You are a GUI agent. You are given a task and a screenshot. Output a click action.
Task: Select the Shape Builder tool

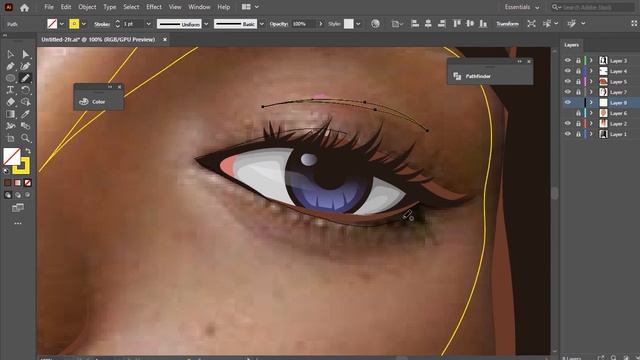point(26,102)
